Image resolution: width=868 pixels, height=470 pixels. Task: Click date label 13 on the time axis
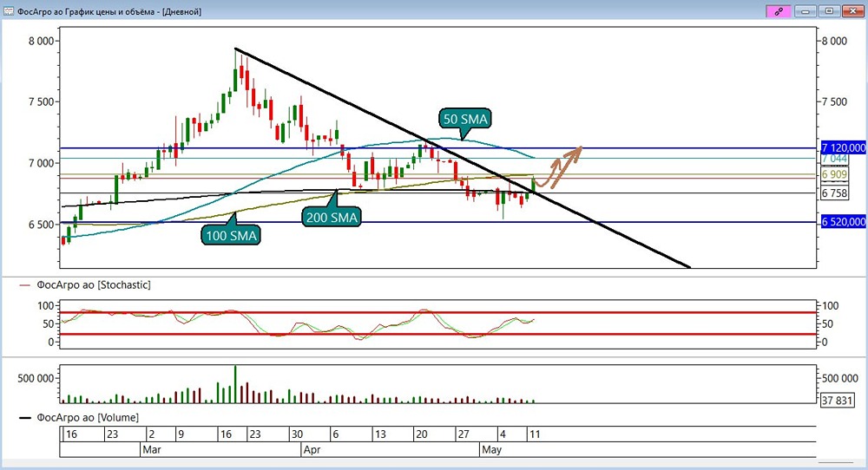pos(380,434)
